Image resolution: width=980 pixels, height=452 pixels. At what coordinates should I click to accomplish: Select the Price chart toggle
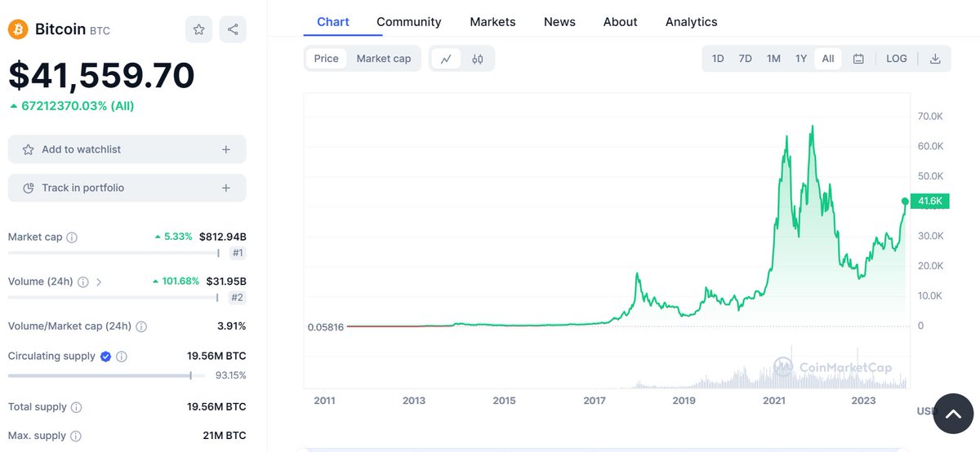tap(327, 59)
